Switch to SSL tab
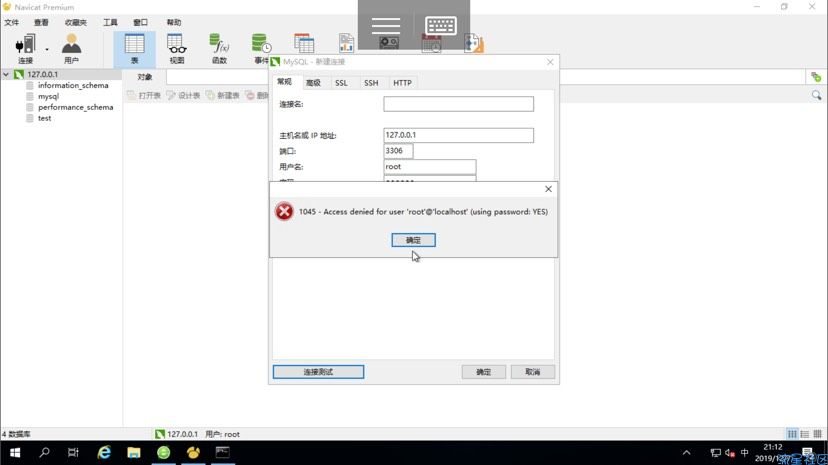Viewport: 828px width, 465px height. point(341,83)
